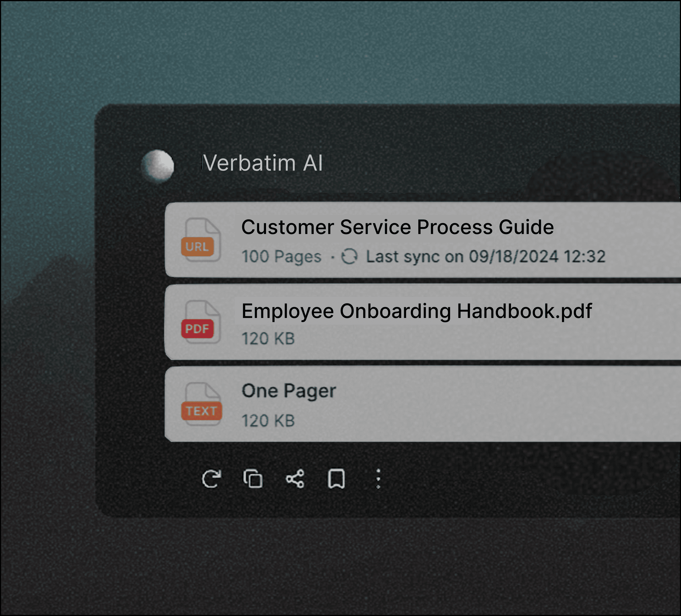This screenshot has height=616, width=681.
Task: Click the TEXT file type icon
Action: coord(202,404)
